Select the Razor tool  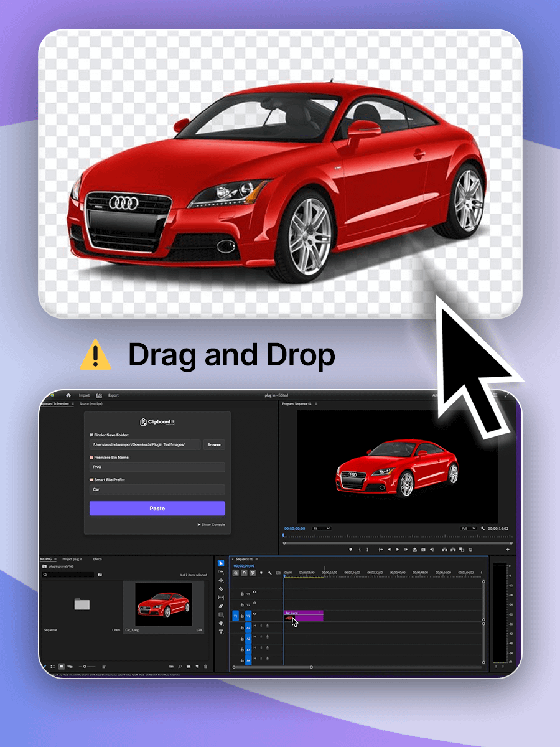tap(221, 589)
